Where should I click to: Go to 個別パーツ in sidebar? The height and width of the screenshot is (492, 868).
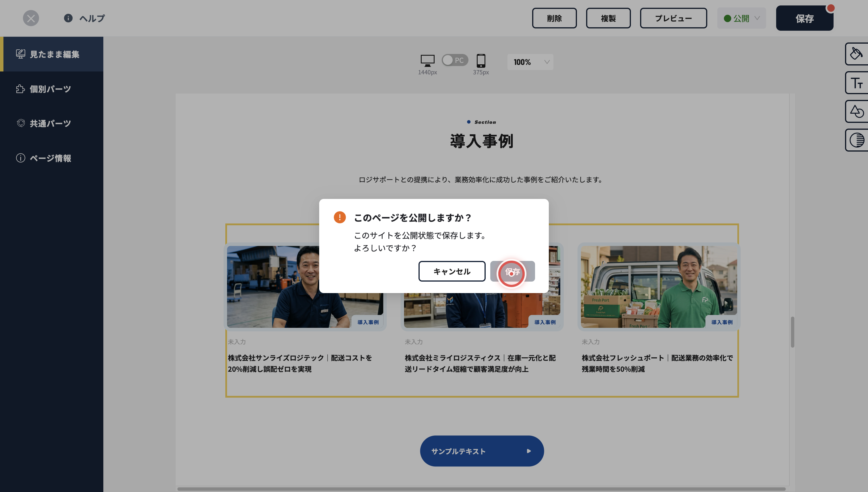[x=52, y=89]
